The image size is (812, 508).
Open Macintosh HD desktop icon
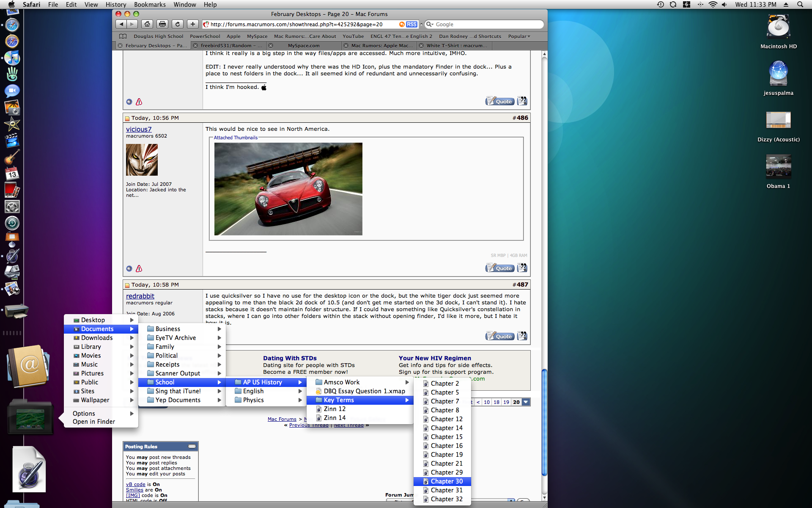(x=779, y=32)
